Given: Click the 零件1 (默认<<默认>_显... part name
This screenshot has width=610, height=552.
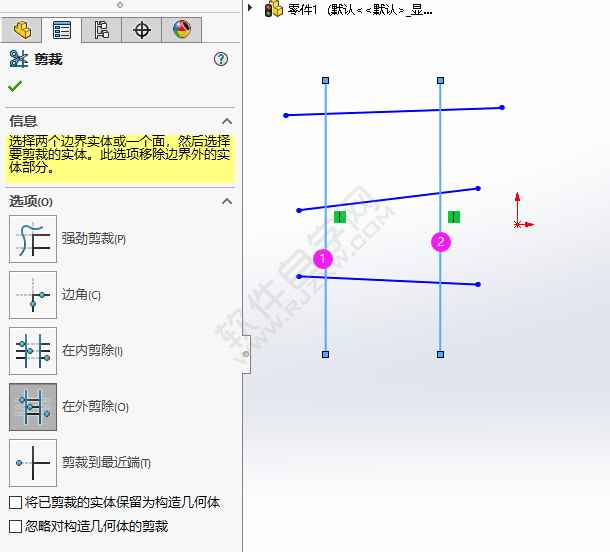Looking at the screenshot, I should pyautogui.click(x=360, y=10).
